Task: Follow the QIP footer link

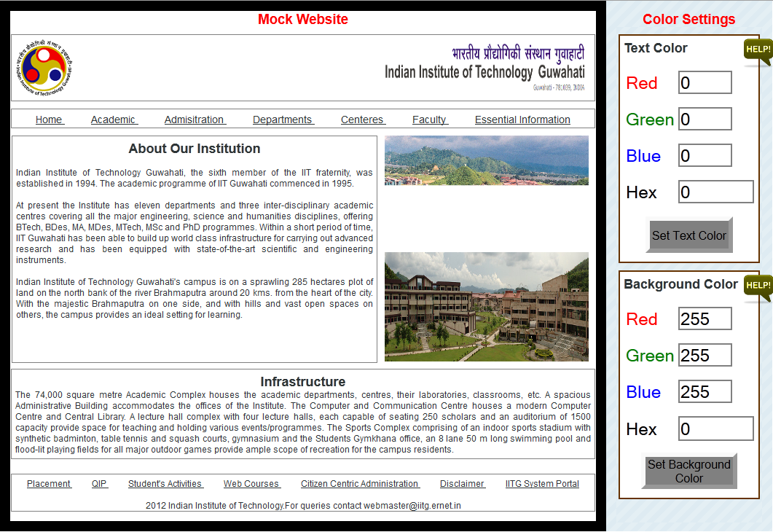Action: coord(100,484)
